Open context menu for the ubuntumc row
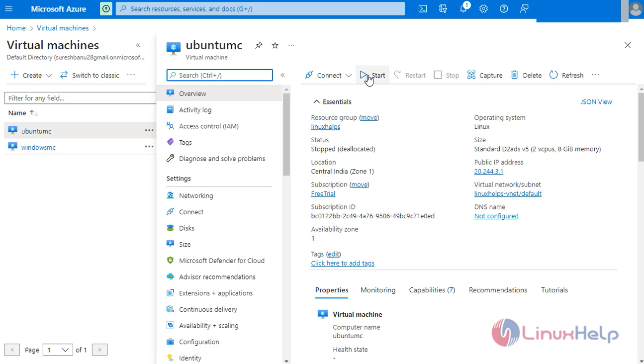 [x=149, y=131]
